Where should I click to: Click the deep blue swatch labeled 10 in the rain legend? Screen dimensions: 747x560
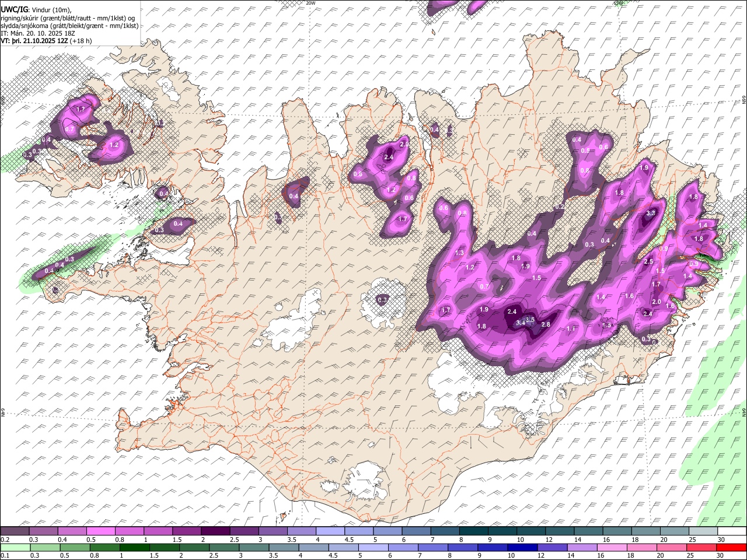pyautogui.click(x=522, y=547)
